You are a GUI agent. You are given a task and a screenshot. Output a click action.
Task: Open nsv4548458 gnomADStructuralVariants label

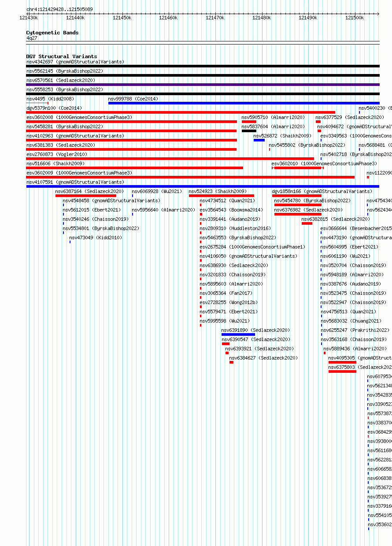pos(111,201)
